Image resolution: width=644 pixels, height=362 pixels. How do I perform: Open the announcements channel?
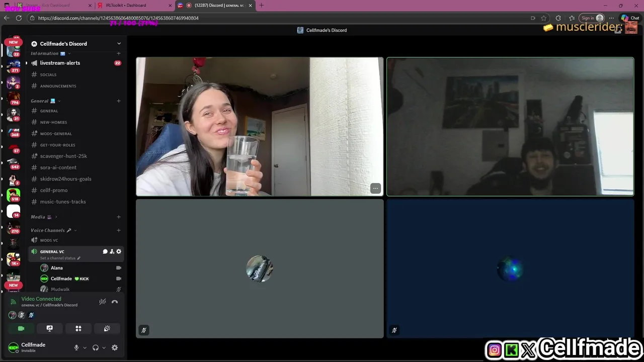pos(75,86)
